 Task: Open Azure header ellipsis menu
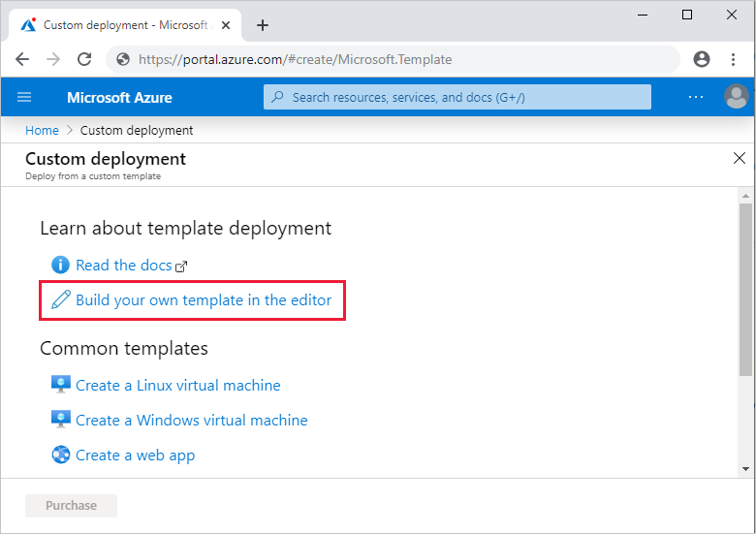(696, 97)
